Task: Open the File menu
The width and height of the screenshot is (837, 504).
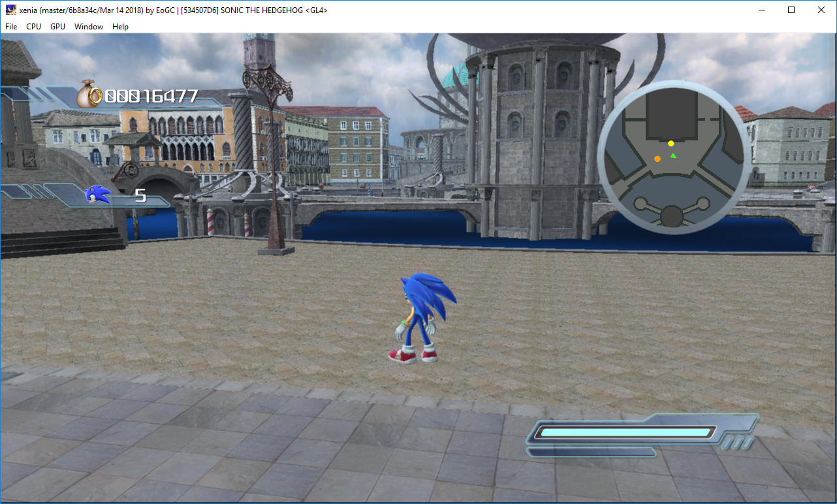Action: 11,27
